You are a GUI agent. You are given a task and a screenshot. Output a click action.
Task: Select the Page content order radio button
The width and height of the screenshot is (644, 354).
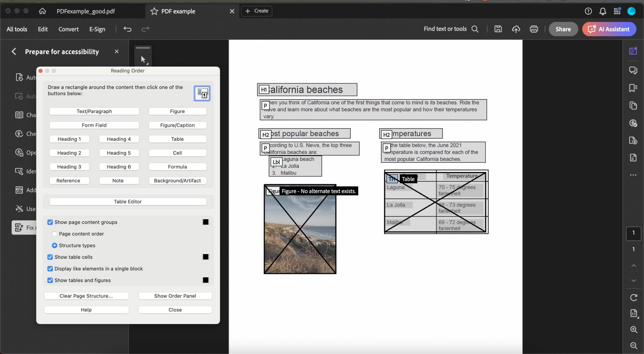coord(54,234)
